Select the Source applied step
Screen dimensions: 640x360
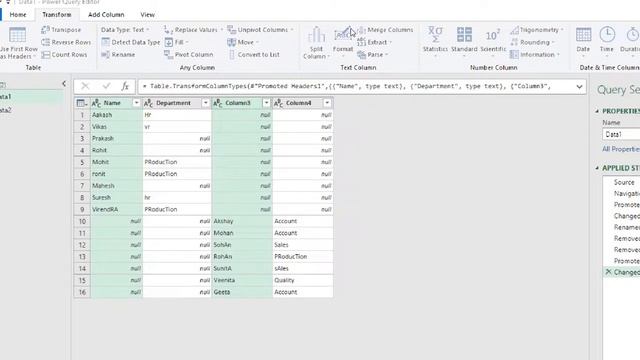(624, 182)
